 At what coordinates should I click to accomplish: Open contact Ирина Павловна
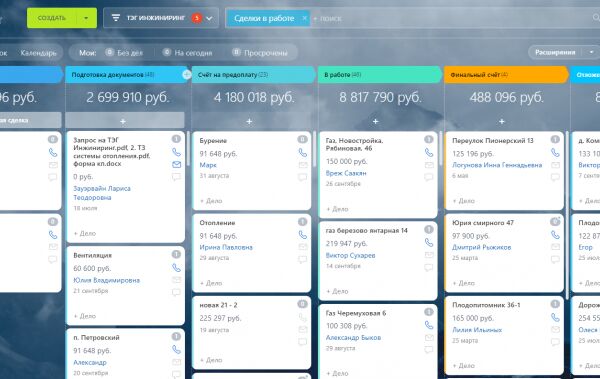pos(226,247)
